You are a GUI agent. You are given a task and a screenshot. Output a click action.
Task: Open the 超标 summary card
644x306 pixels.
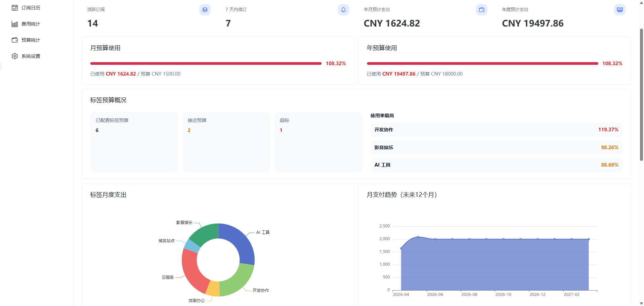point(318,142)
